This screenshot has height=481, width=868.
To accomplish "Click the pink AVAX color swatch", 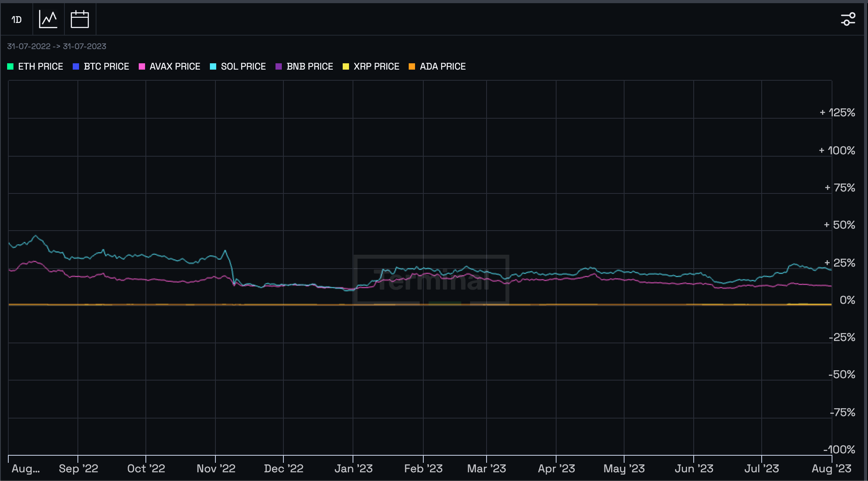I will click(142, 66).
